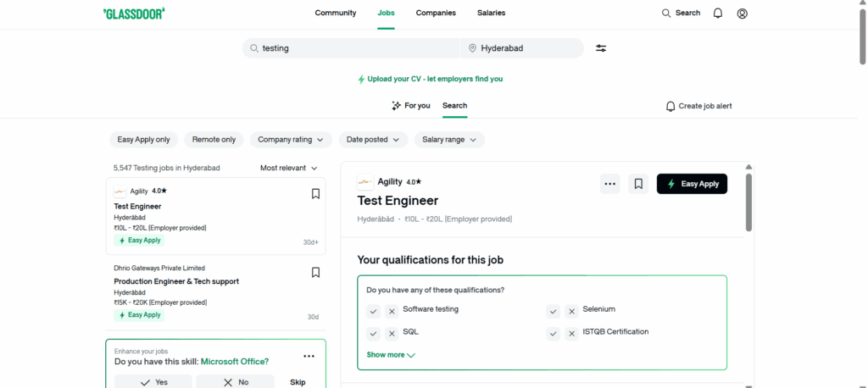Answer Yes to Microsoft Office skill
This screenshot has height=388, width=868.
coord(153,382)
